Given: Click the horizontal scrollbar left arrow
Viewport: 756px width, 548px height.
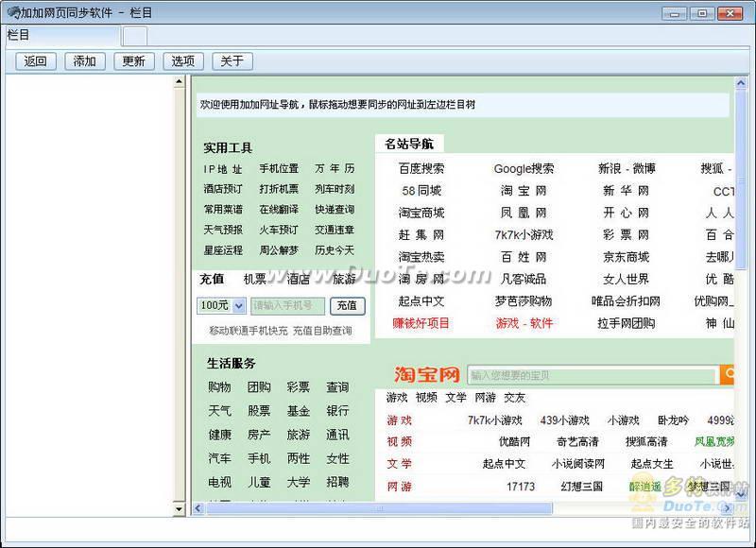Looking at the screenshot, I should [x=198, y=508].
